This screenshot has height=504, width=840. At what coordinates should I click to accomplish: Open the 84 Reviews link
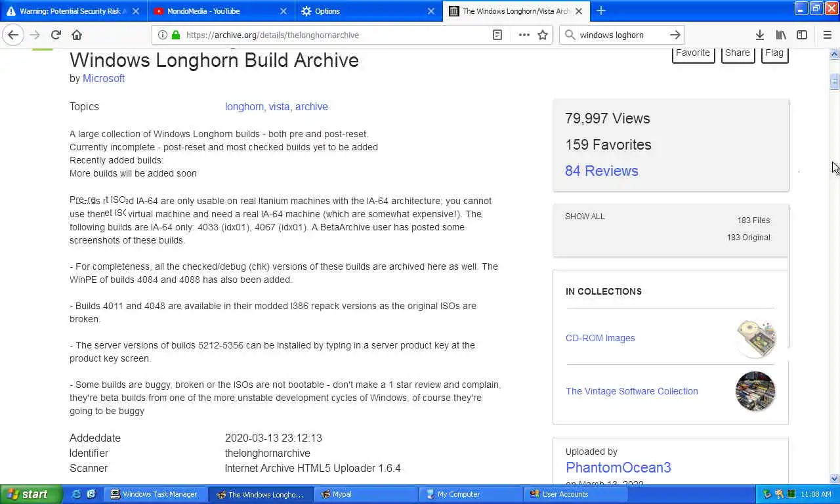pyautogui.click(x=602, y=171)
